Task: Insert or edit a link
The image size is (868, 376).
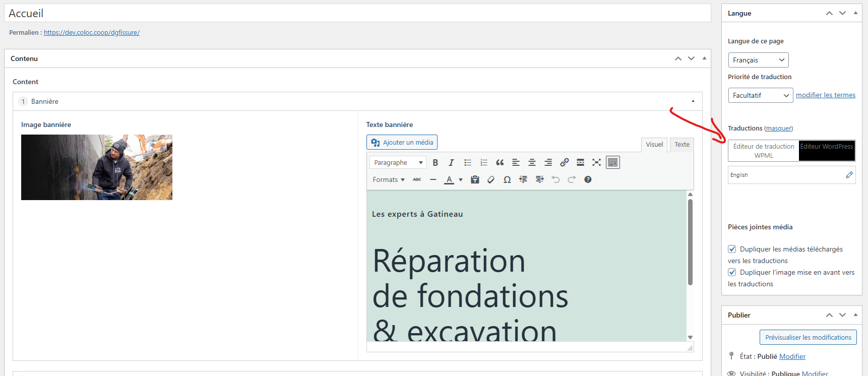Action: click(565, 162)
